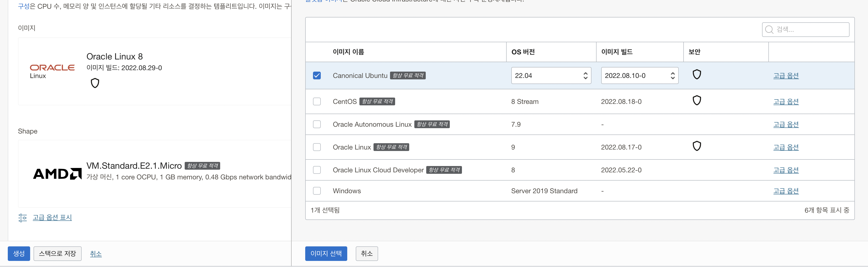This screenshot has width=868, height=267.
Task: Click the Server 2019 Standard cell
Action: tap(544, 191)
